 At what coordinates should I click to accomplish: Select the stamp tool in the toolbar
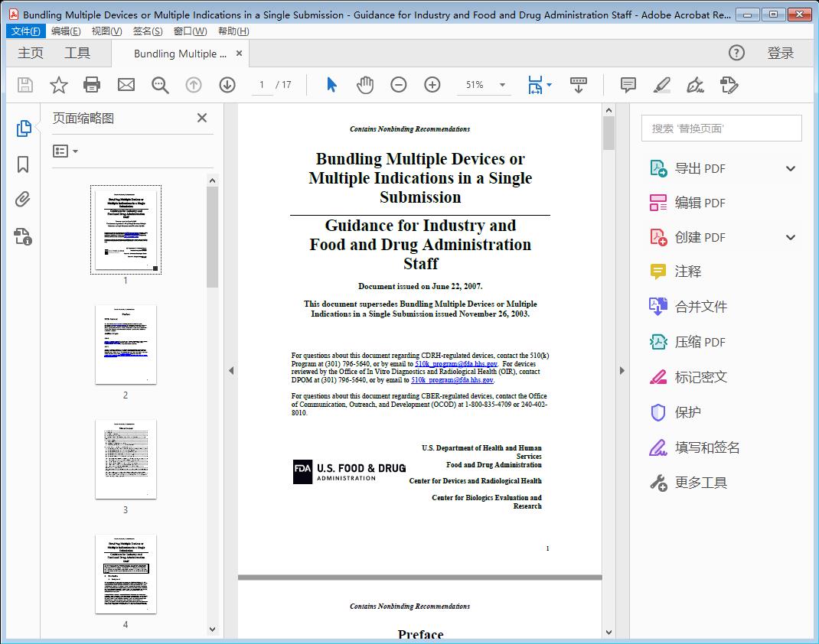pyautogui.click(x=729, y=85)
